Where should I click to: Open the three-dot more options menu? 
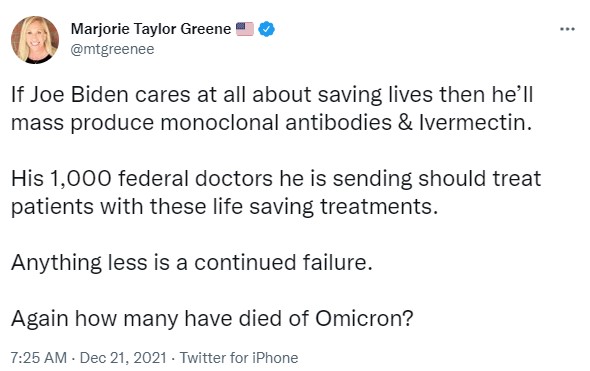pos(567,29)
